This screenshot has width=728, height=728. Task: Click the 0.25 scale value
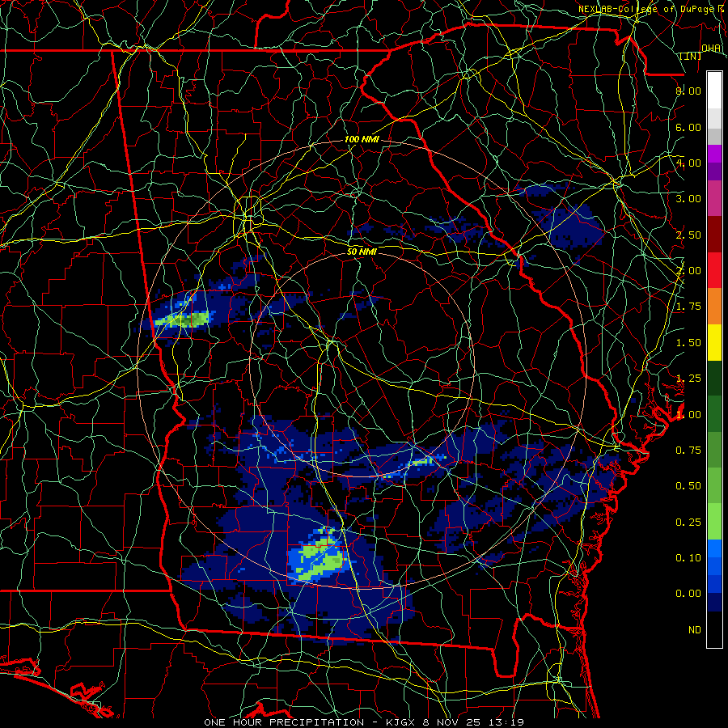(x=688, y=523)
